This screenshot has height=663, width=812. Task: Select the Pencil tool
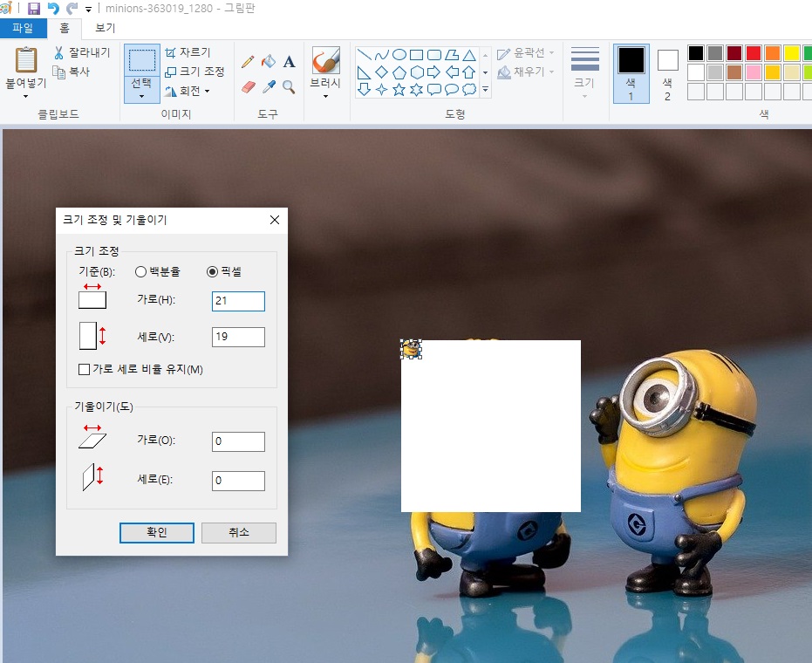[248, 62]
